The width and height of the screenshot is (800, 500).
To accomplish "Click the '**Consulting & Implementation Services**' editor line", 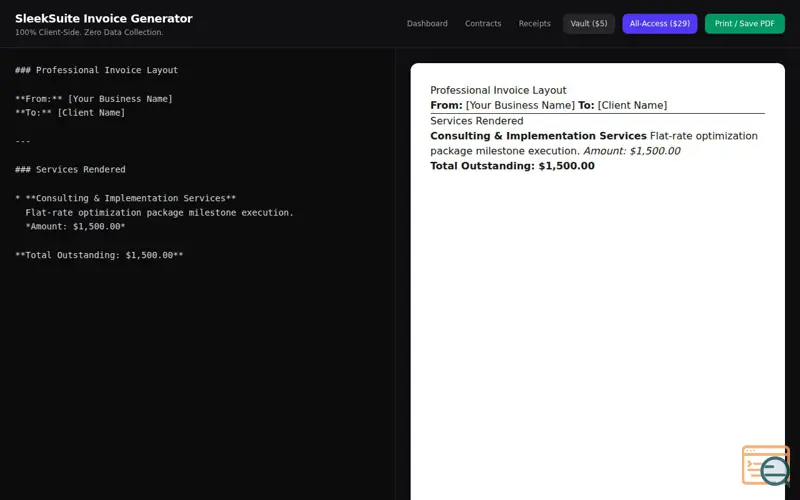I will coord(126,198).
